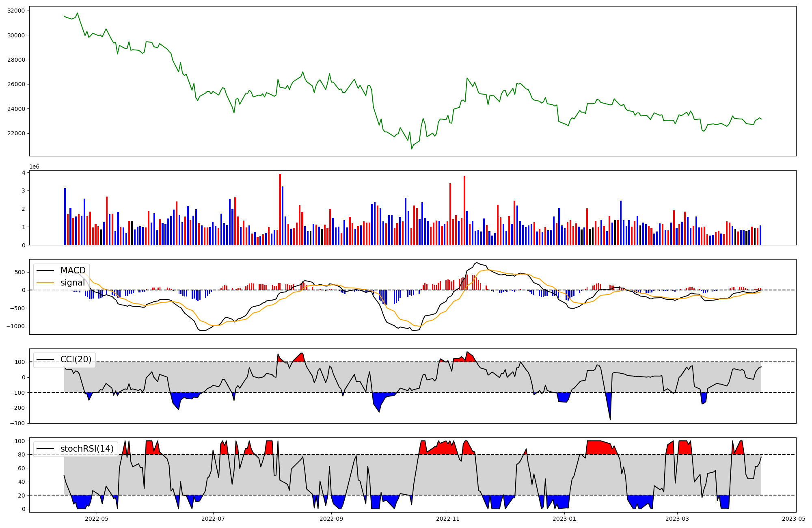Image resolution: width=812 pixels, height=528 pixels.
Task: Click the 22000 price axis label
Action: coord(16,134)
